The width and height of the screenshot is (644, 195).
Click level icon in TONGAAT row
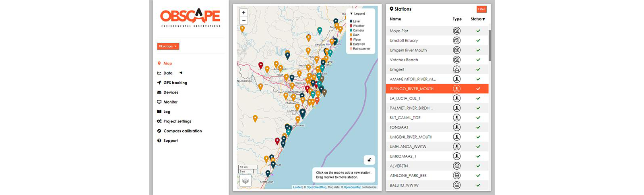[x=456, y=127]
